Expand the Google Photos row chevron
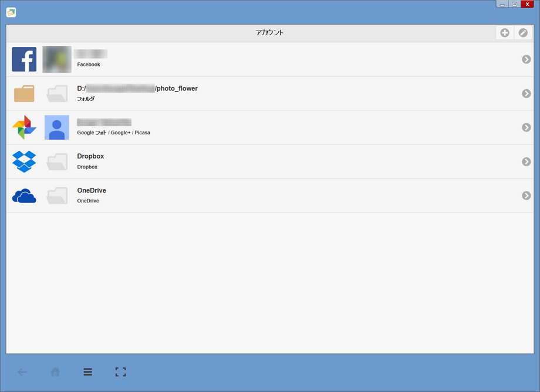This screenshot has width=540, height=392. tap(526, 127)
